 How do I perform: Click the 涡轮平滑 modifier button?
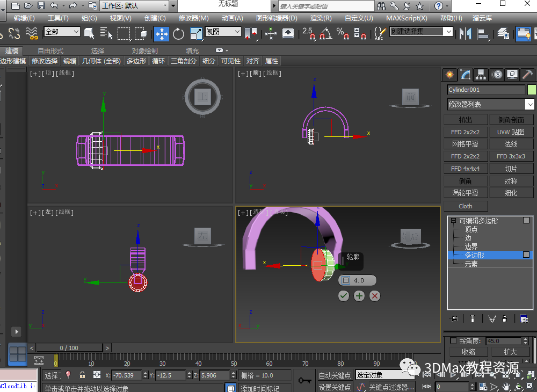465,193
